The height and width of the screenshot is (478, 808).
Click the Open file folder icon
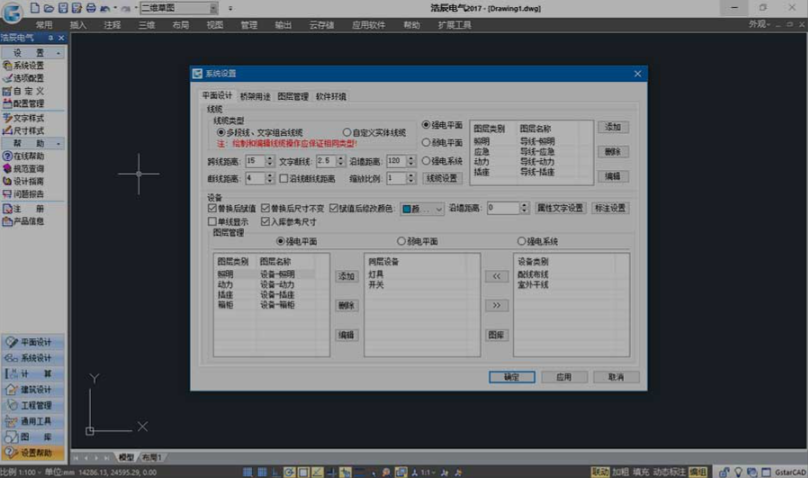[49, 8]
